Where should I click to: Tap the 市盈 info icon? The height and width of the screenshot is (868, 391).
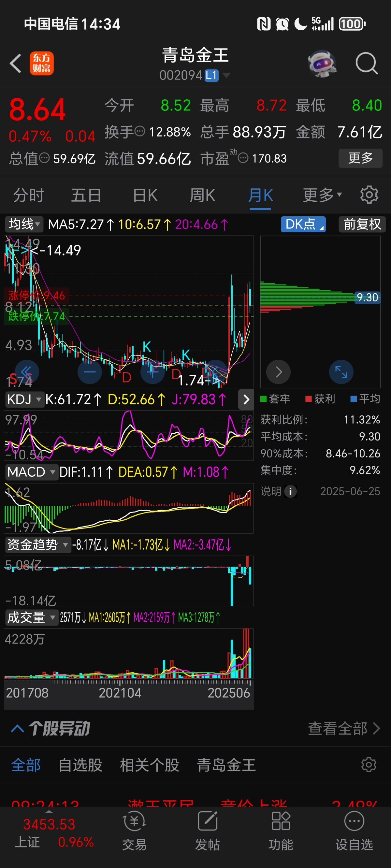point(243,158)
